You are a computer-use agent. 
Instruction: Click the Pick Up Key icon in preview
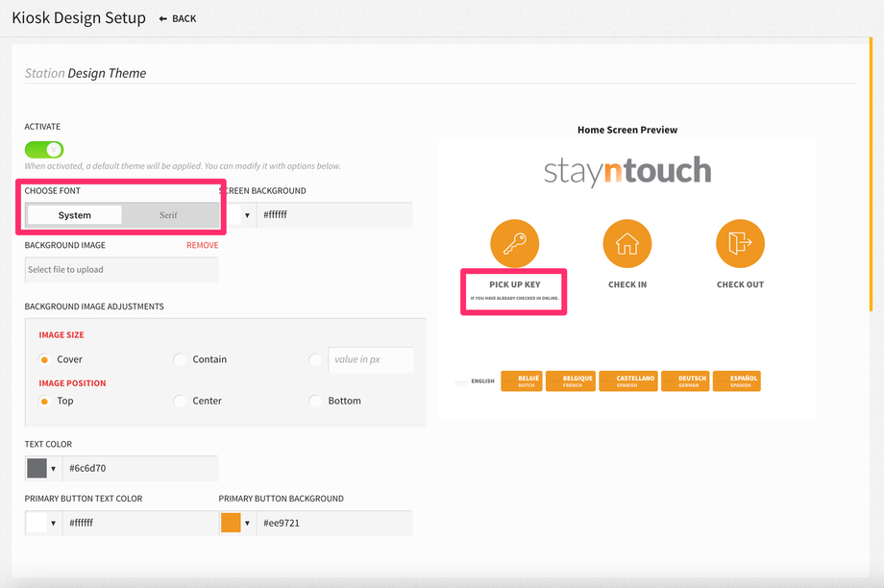(x=515, y=243)
